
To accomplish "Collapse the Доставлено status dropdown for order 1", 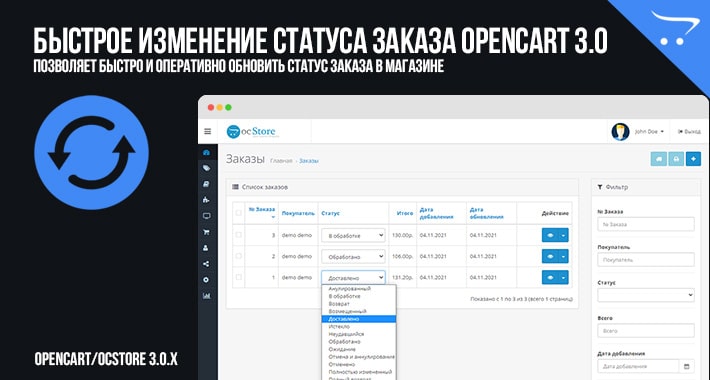I will [353, 278].
